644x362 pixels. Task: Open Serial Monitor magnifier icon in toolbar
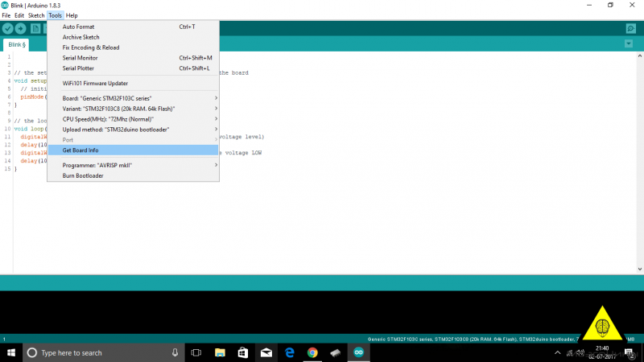[631, 28]
